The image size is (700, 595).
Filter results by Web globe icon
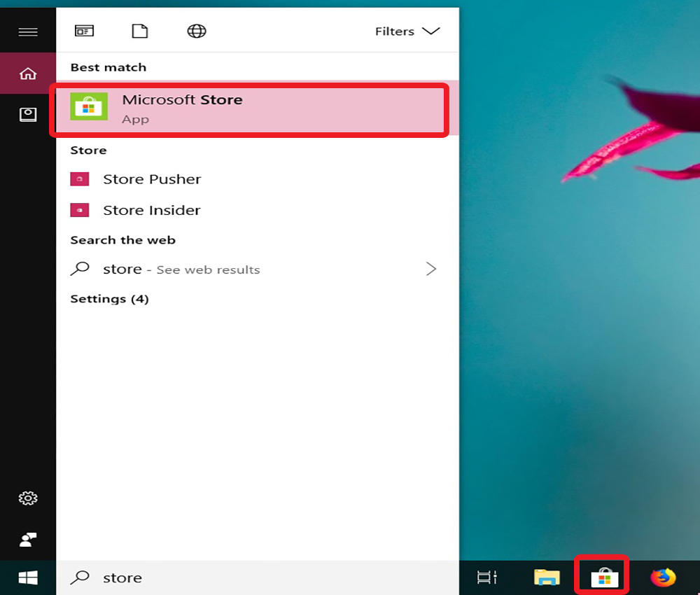click(x=197, y=31)
